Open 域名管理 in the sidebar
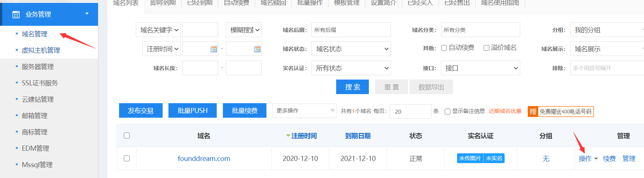Image resolution: width=644 pixels, height=178 pixels. (34, 34)
